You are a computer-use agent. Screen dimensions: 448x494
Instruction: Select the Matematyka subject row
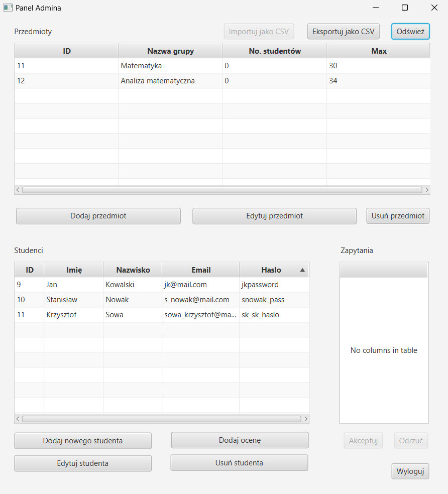(x=222, y=66)
